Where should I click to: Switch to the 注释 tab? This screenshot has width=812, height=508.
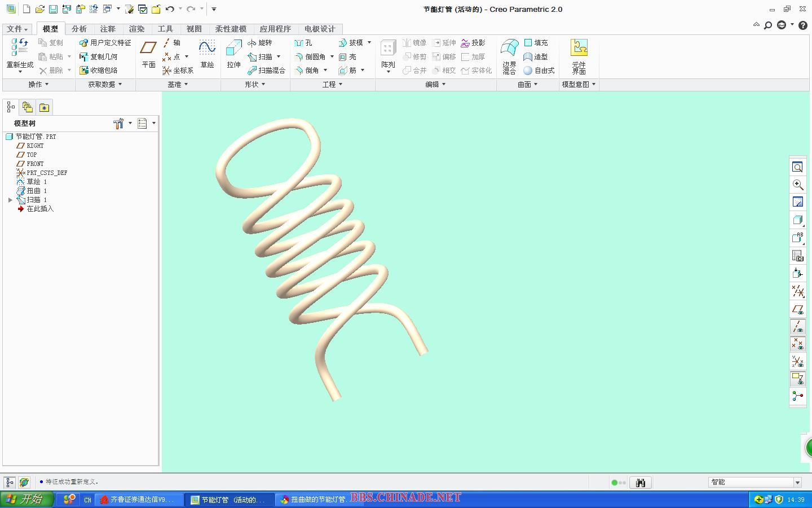pyautogui.click(x=108, y=29)
